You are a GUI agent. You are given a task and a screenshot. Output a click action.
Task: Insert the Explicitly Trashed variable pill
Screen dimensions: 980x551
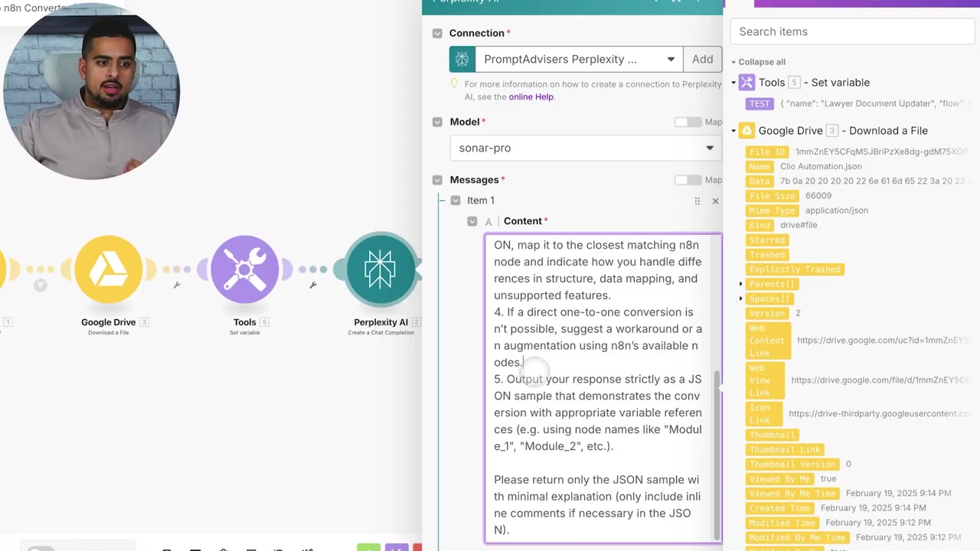coord(795,269)
